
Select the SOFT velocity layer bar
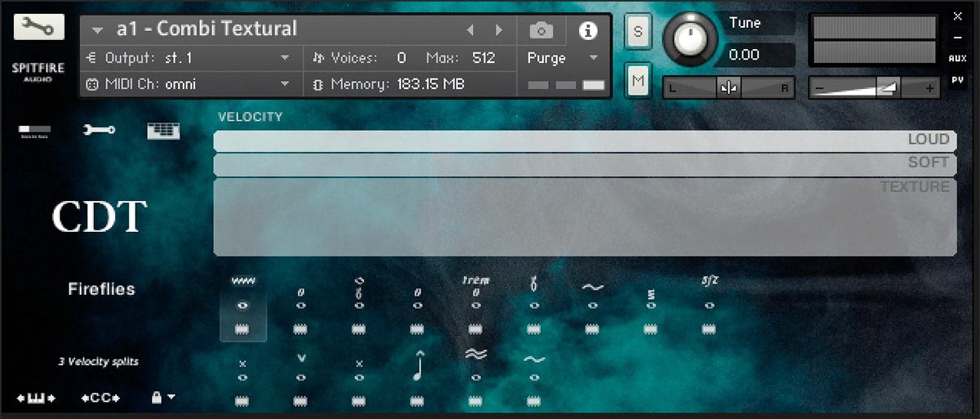(585, 164)
